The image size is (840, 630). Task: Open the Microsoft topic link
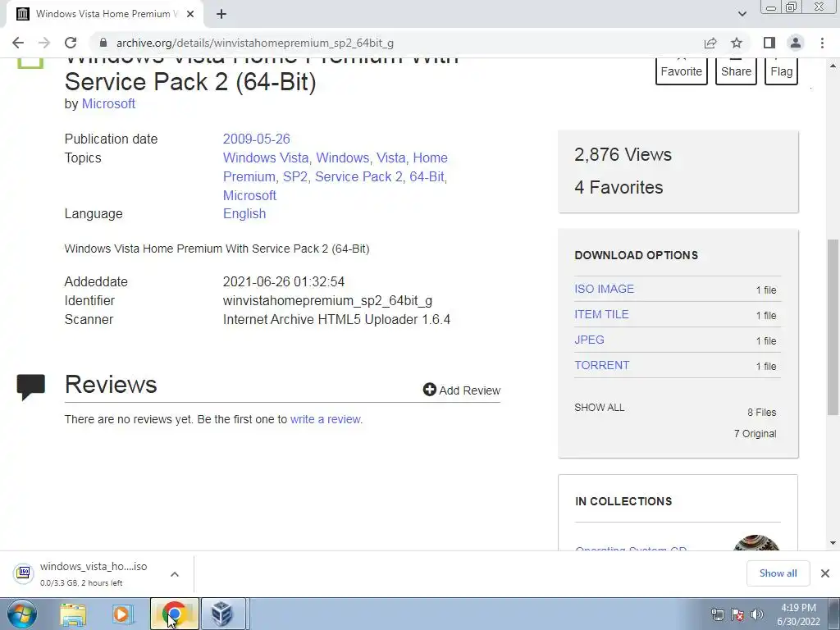tap(249, 195)
